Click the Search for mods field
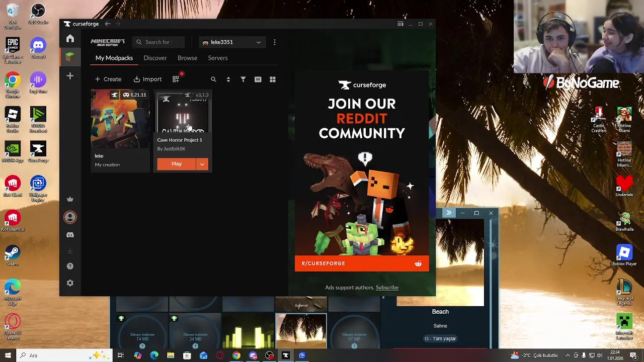 pos(159,42)
